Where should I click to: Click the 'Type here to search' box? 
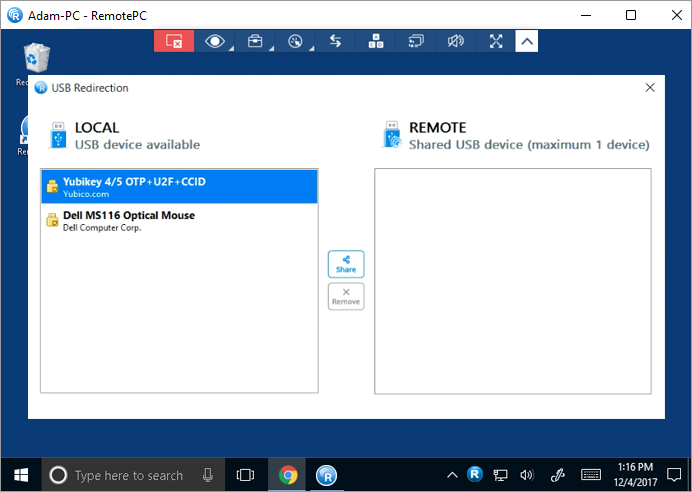coord(128,475)
